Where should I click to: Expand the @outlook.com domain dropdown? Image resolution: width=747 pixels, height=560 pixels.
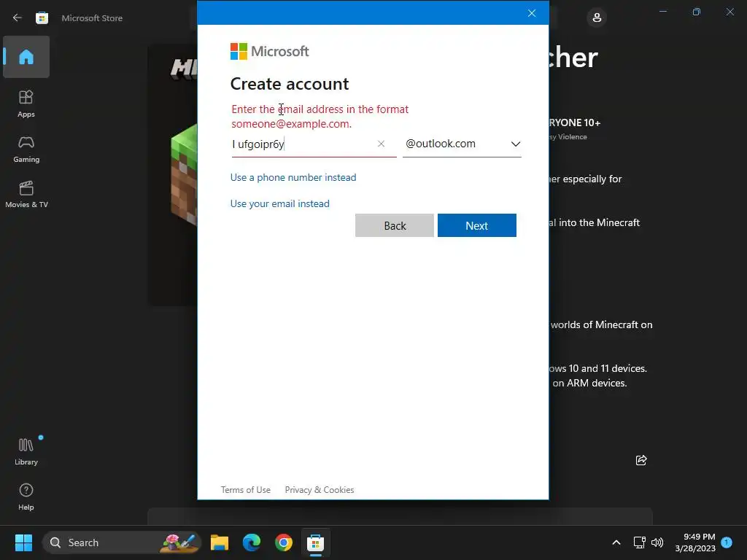[x=462, y=144]
